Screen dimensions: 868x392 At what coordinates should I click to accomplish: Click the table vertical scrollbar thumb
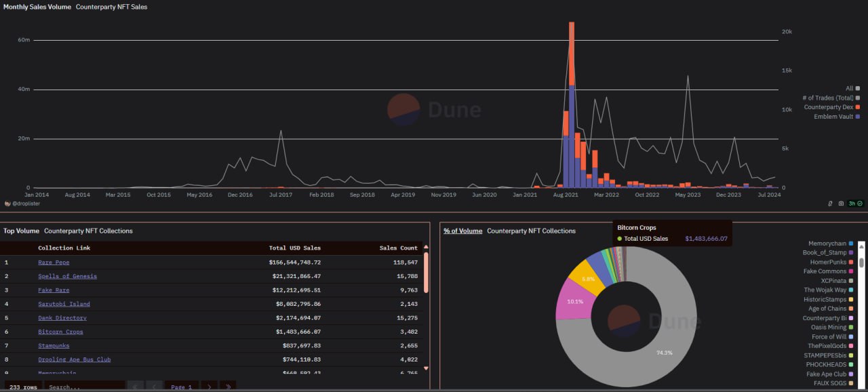click(x=427, y=273)
